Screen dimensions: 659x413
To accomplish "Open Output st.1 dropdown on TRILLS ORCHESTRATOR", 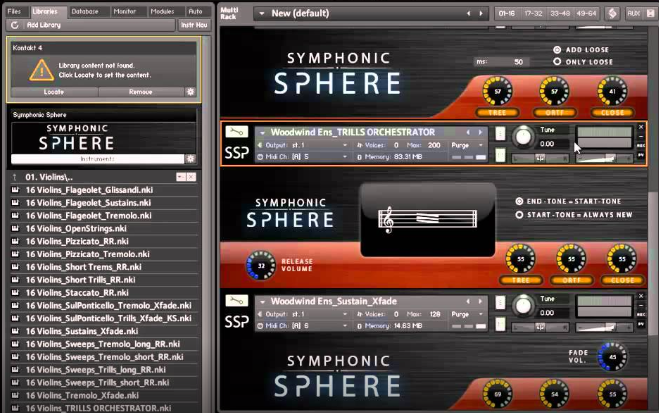I will tap(345, 145).
